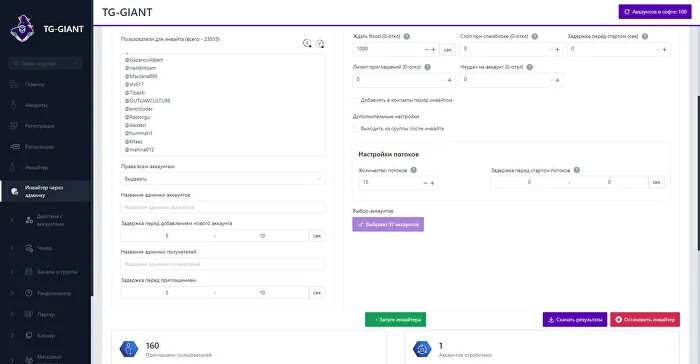The height and width of the screenshot is (364, 700).
Task: Click the Массовые sidebar icon
Action: (x=29, y=359)
